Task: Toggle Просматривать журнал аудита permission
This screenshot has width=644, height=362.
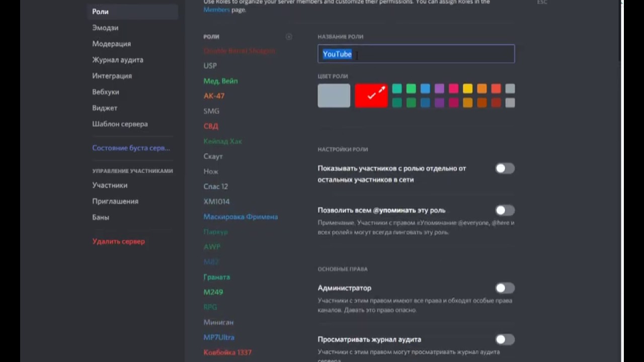Action: pos(505,339)
